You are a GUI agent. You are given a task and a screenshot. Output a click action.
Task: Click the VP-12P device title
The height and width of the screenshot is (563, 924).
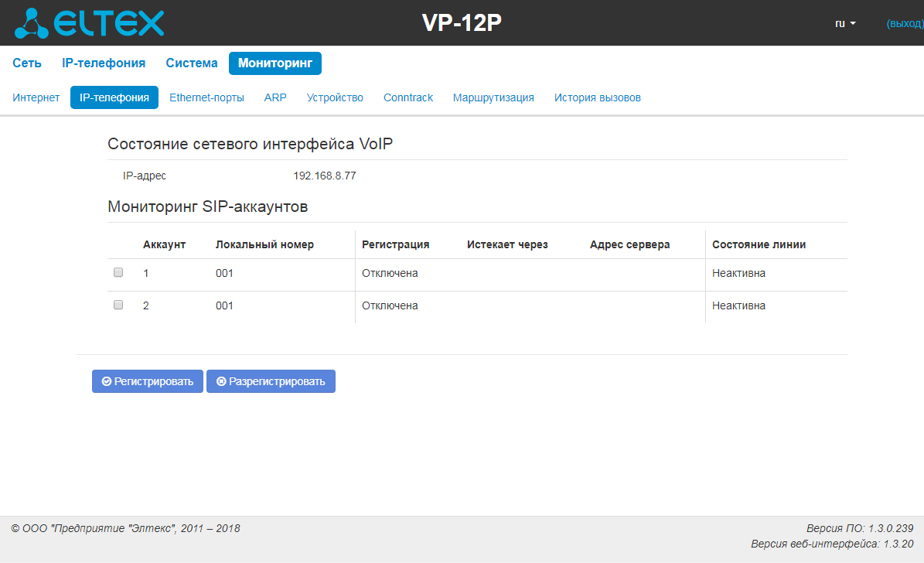(462, 23)
